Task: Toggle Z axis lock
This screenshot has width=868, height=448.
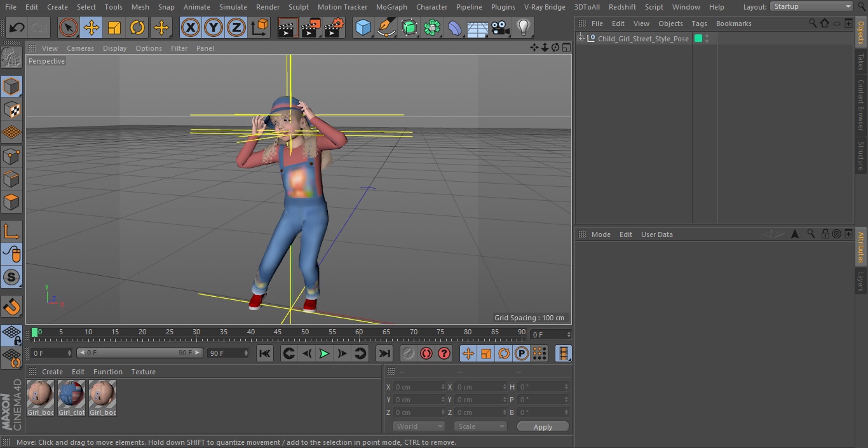Action: click(236, 27)
